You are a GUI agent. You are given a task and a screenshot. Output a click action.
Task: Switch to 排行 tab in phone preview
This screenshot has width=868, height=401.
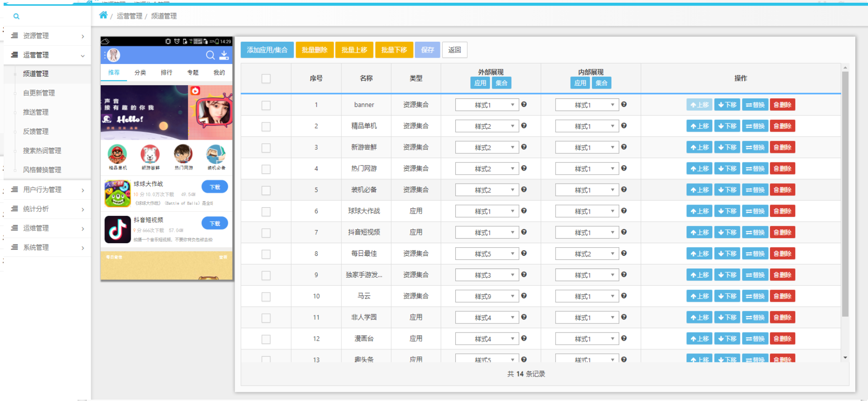[x=167, y=73]
